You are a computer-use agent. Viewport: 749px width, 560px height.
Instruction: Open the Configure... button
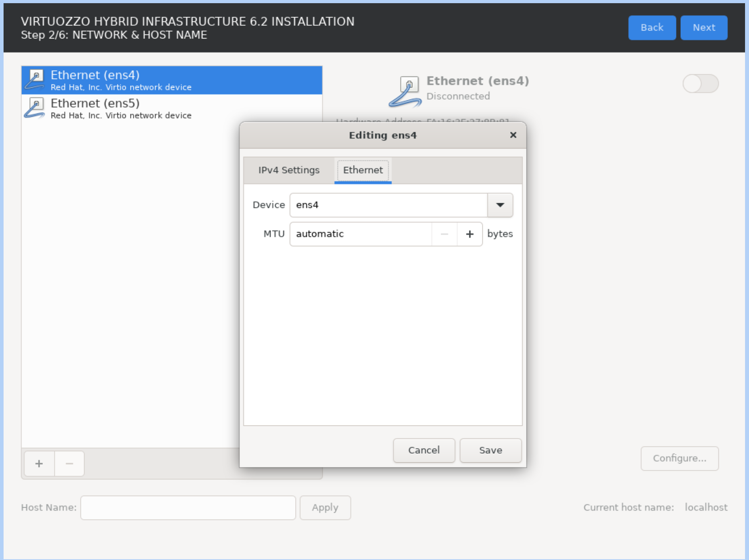click(x=680, y=458)
